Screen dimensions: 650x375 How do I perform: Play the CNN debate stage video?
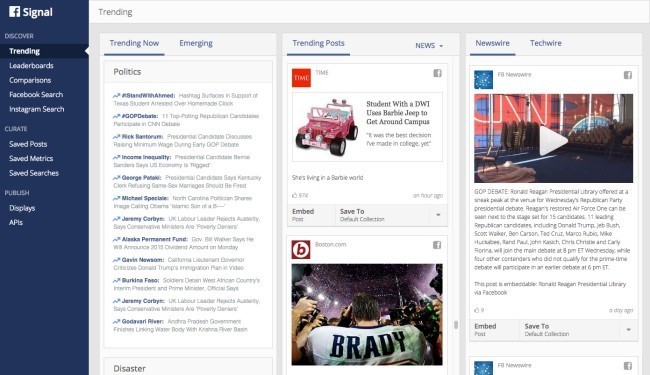click(553, 140)
